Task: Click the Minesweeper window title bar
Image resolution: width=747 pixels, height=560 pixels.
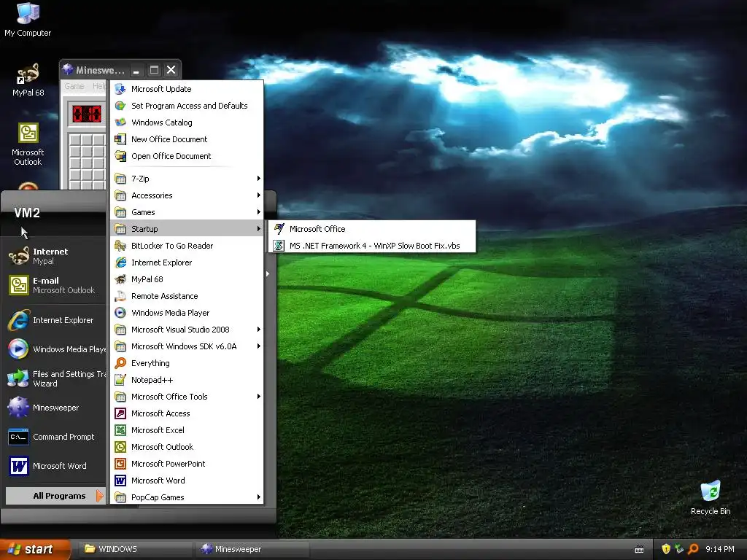Action: 120,70
